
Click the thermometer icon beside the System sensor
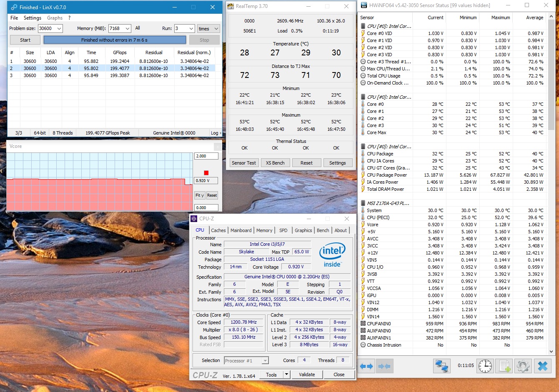point(363,210)
